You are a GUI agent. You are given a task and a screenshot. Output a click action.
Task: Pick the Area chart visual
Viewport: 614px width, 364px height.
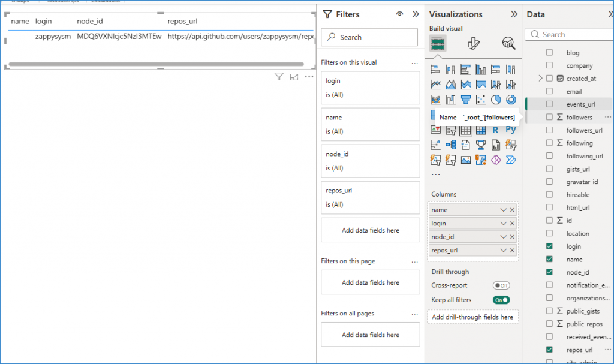[451, 85]
